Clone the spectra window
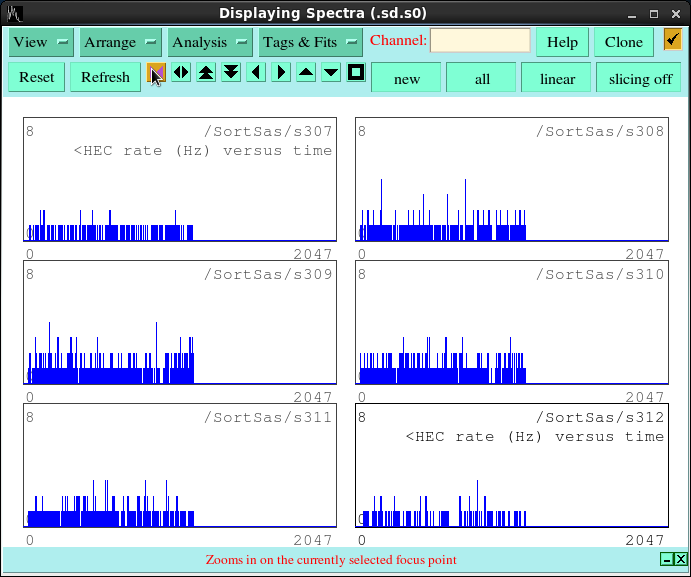This screenshot has width=691, height=577. click(x=624, y=42)
